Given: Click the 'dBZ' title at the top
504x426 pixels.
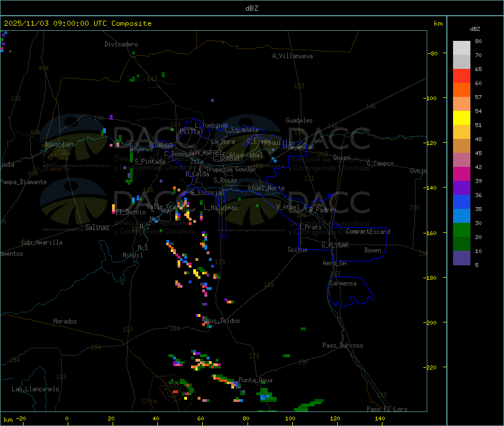Looking at the screenshot, I should (x=251, y=8).
